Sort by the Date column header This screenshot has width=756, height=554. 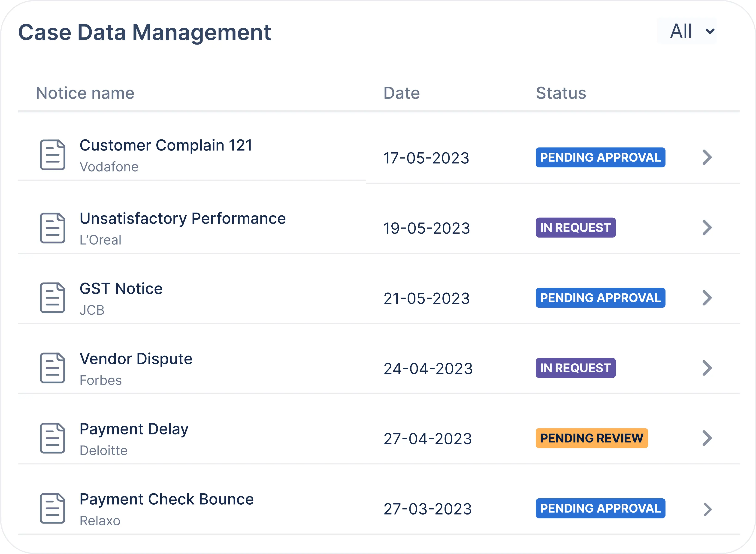[x=402, y=93]
